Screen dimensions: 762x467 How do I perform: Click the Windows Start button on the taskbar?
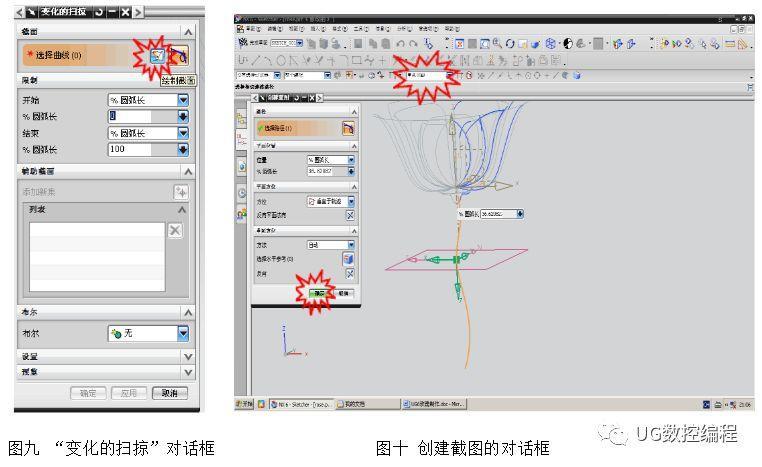click(x=244, y=404)
